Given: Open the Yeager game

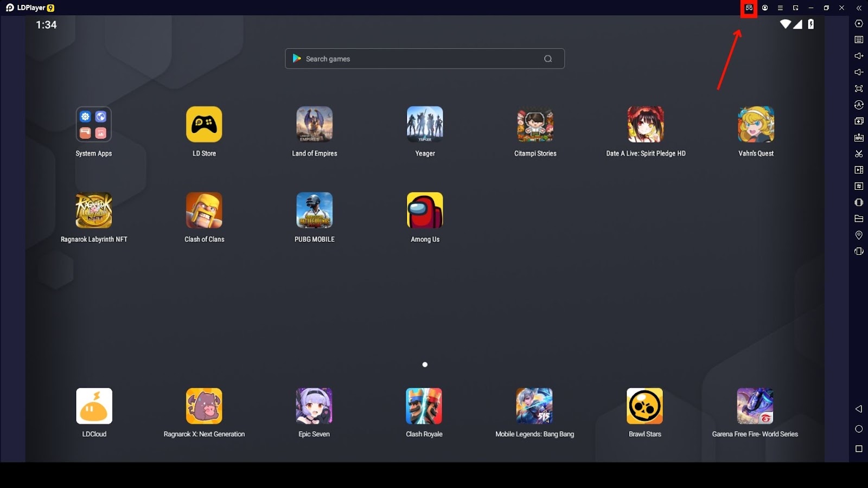Looking at the screenshot, I should click(425, 124).
